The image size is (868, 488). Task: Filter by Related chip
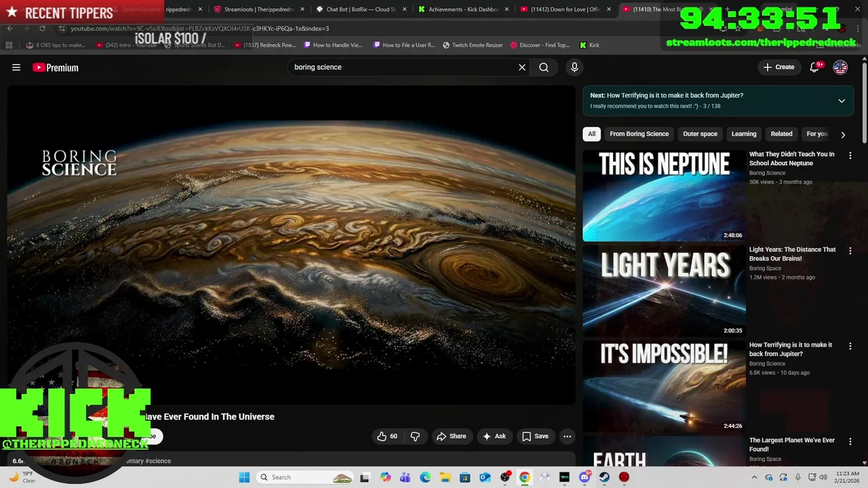click(781, 134)
